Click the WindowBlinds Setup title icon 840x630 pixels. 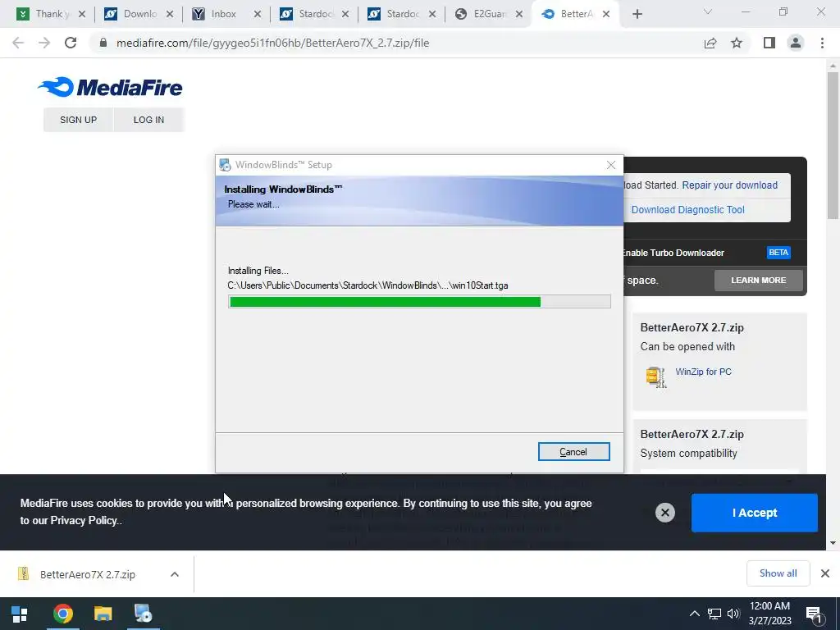[x=225, y=165]
